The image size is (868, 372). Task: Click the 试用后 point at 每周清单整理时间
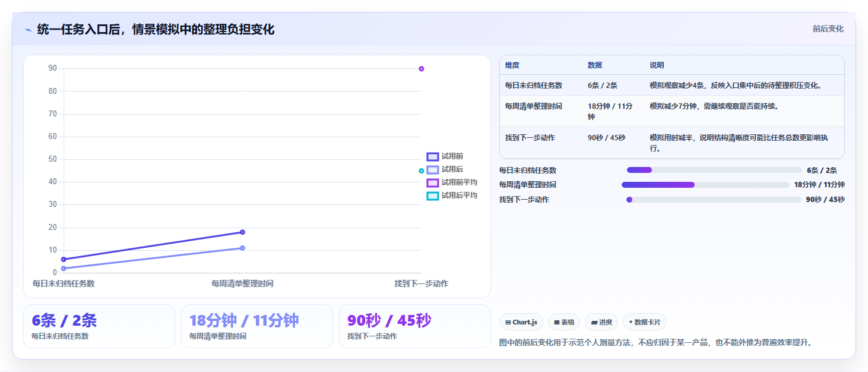pyautogui.click(x=242, y=248)
